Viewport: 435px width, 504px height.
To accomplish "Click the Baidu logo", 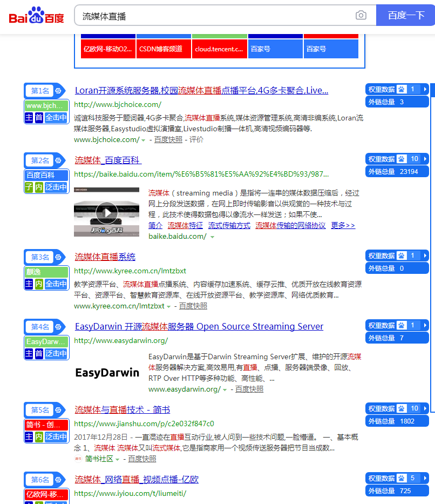I will coord(36,16).
